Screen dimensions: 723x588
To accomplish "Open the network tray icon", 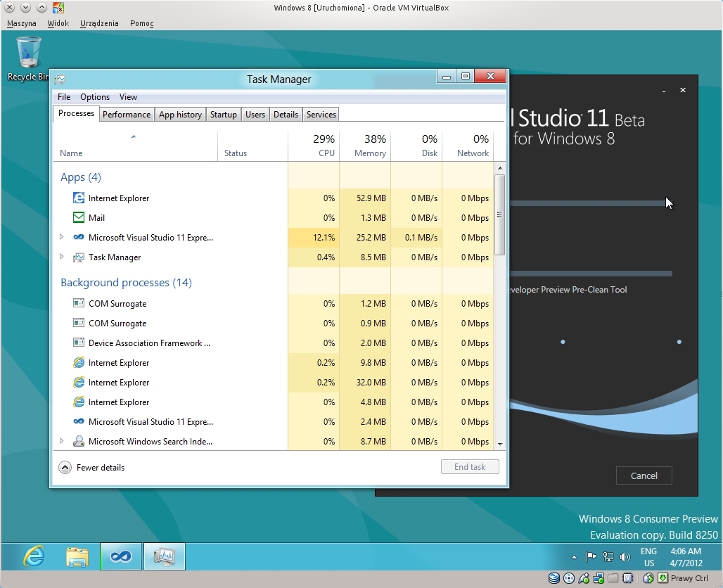I will (608, 557).
